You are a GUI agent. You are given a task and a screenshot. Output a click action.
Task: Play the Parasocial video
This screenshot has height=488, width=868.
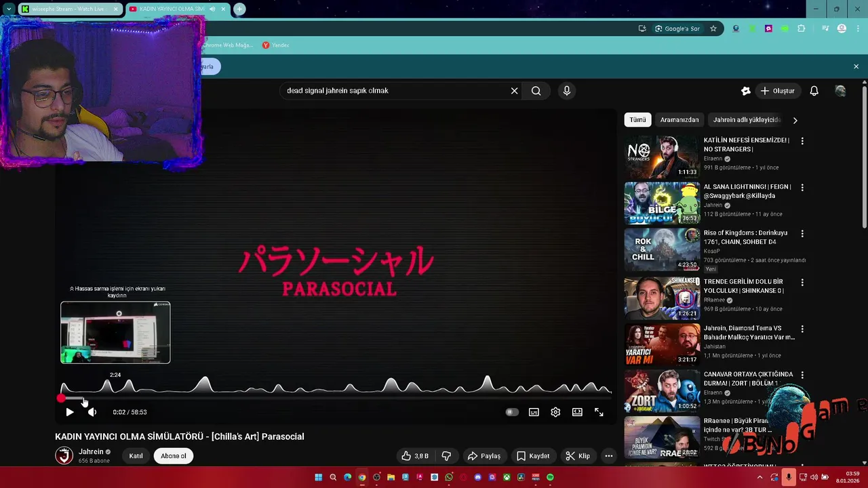tap(69, 412)
